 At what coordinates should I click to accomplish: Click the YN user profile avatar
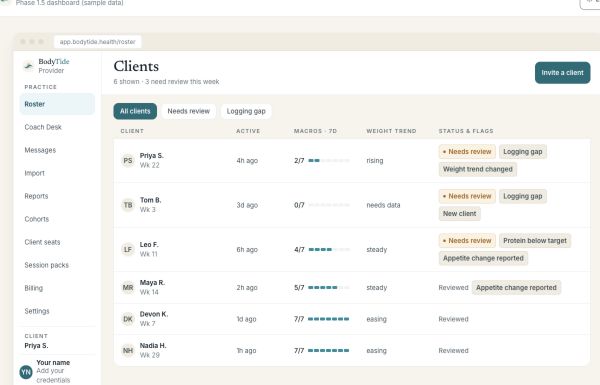click(x=26, y=372)
